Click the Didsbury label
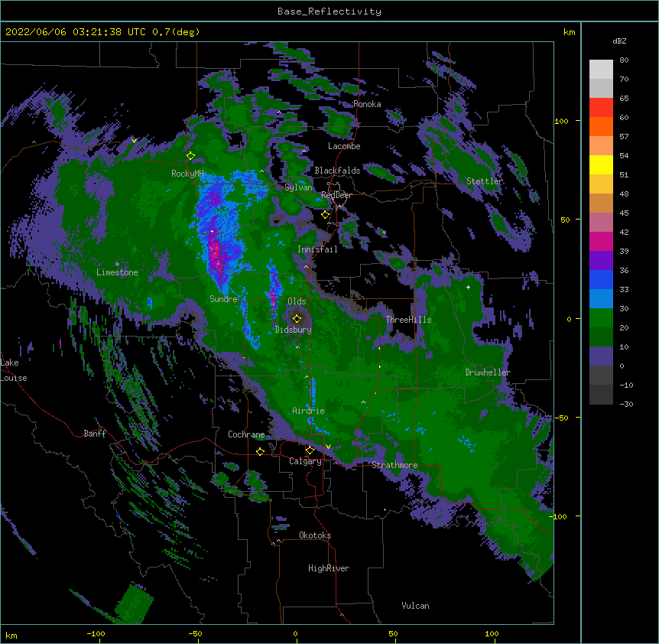Image resolution: width=659 pixels, height=644 pixels. (x=294, y=330)
